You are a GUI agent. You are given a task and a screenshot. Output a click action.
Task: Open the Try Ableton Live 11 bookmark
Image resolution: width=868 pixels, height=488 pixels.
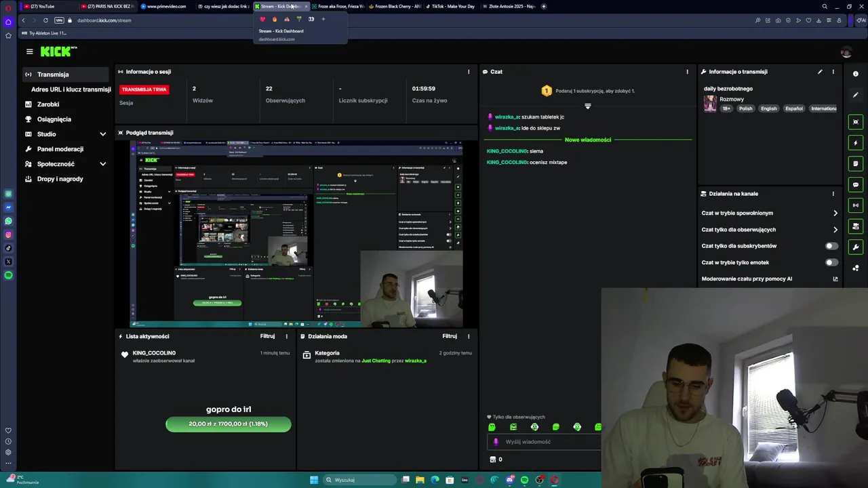(x=44, y=33)
